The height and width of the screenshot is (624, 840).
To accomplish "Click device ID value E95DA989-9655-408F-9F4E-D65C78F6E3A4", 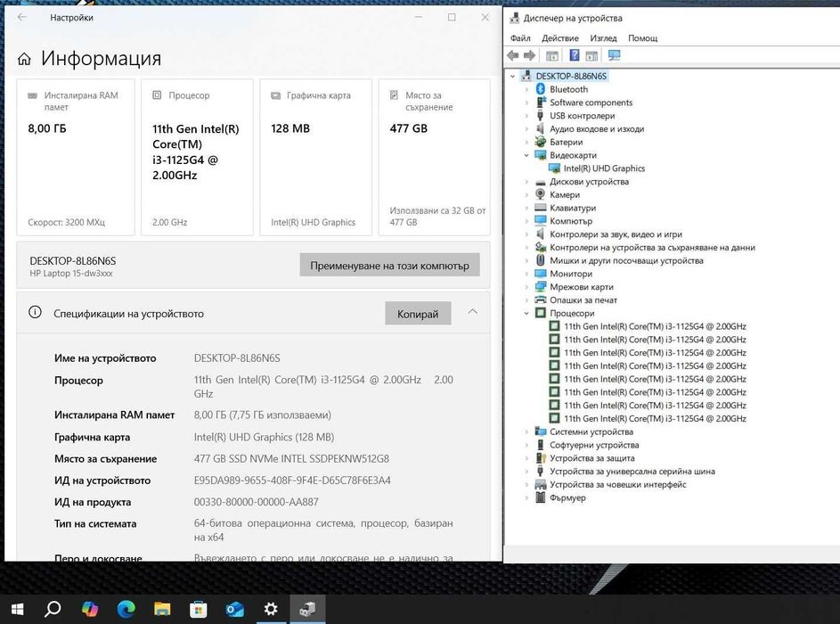I will click(292, 480).
